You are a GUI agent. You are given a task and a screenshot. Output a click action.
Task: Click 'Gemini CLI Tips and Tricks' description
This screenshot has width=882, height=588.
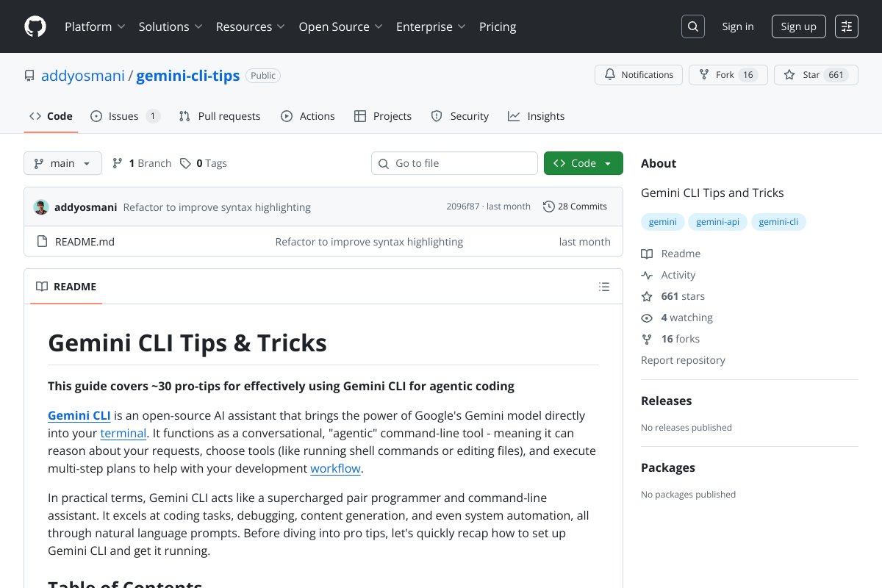pyautogui.click(x=712, y=193)
